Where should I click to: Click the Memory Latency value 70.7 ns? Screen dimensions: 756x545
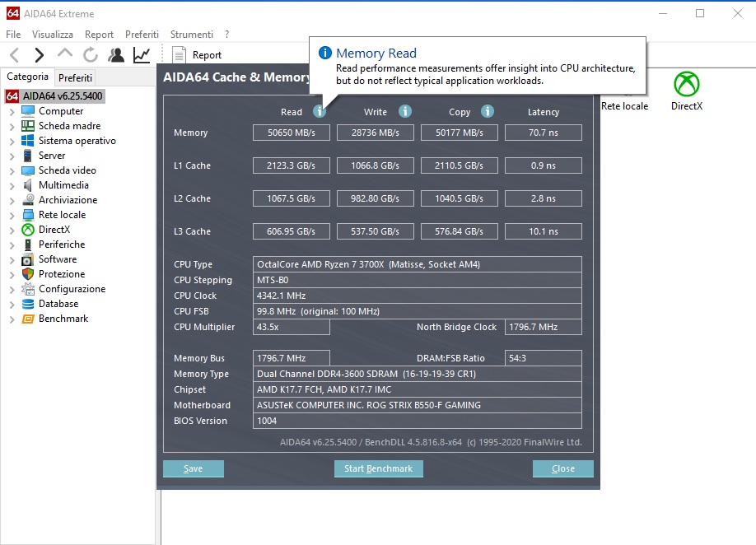(544, 133)
